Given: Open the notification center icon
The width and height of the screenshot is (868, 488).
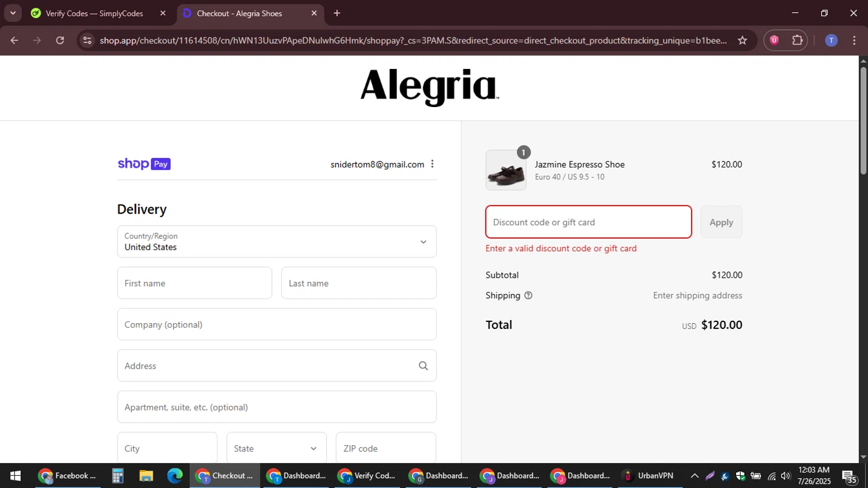Looking at the screenshot, I should [x=849, y=476].
